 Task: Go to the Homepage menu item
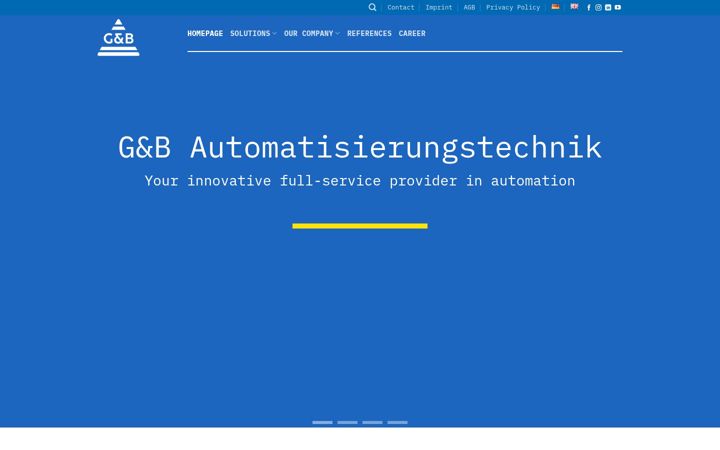[205, 34]
